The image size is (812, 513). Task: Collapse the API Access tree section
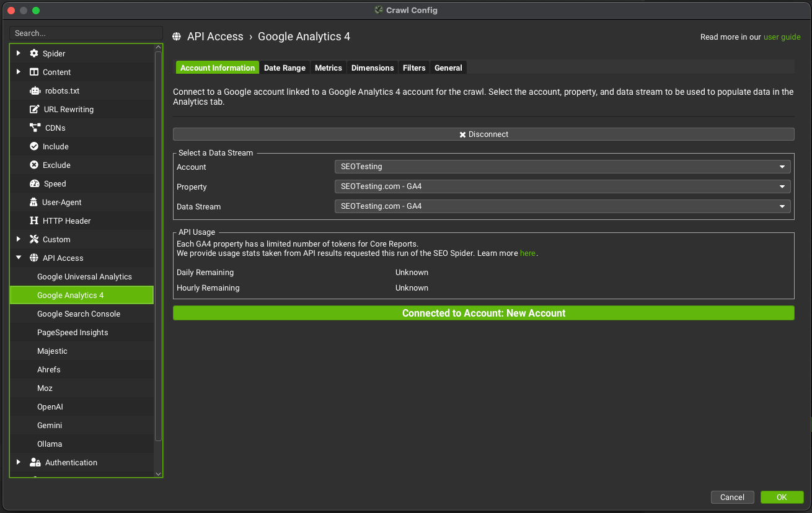point(19,258)
